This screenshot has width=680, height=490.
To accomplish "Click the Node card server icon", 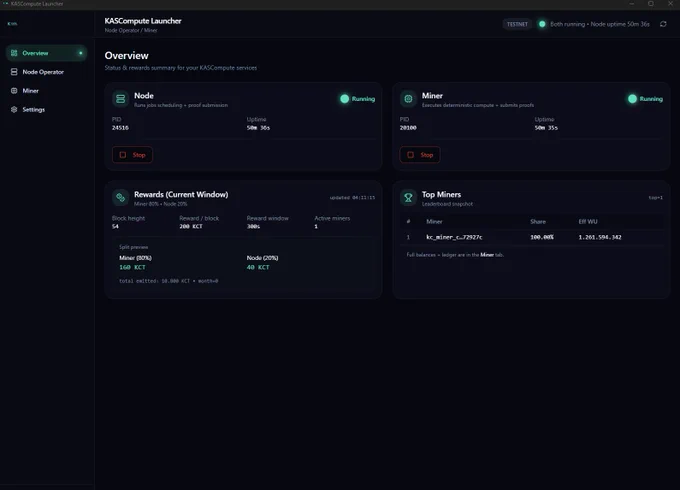I will tap(121, 99).
